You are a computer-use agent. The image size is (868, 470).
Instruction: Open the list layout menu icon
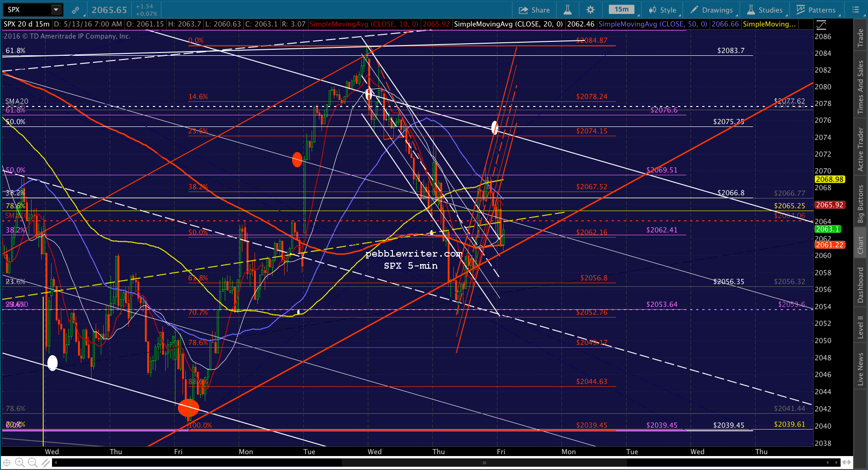click(856, 10)
